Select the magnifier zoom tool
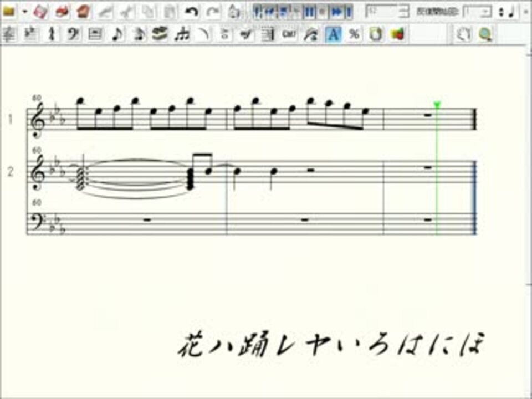The width and height of the screenshot is (532, 399). pyautogui.click(x=485, y=34)
